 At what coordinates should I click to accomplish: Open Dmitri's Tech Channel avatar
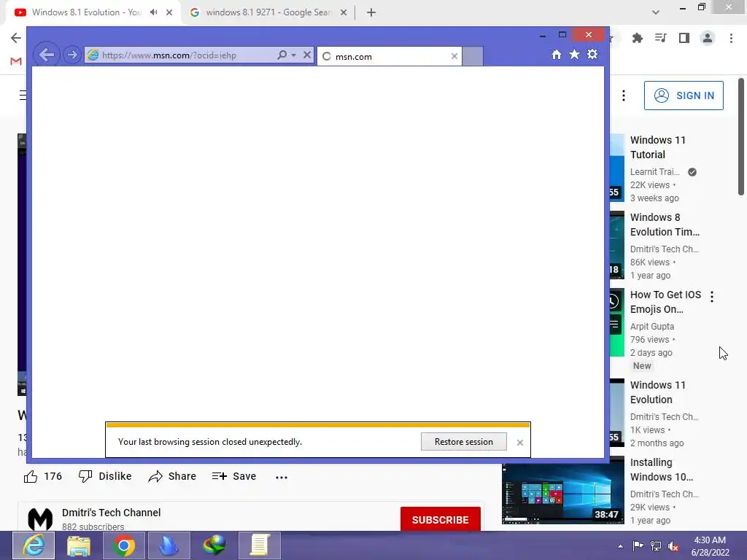pos(40,519)
